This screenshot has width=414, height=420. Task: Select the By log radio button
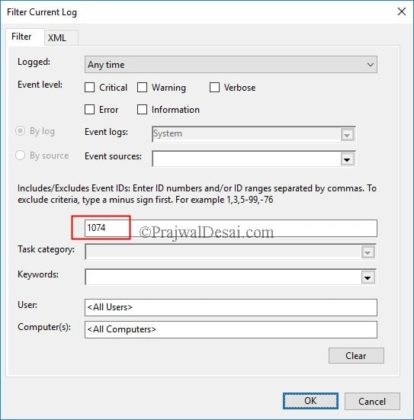tap(20, 131)
